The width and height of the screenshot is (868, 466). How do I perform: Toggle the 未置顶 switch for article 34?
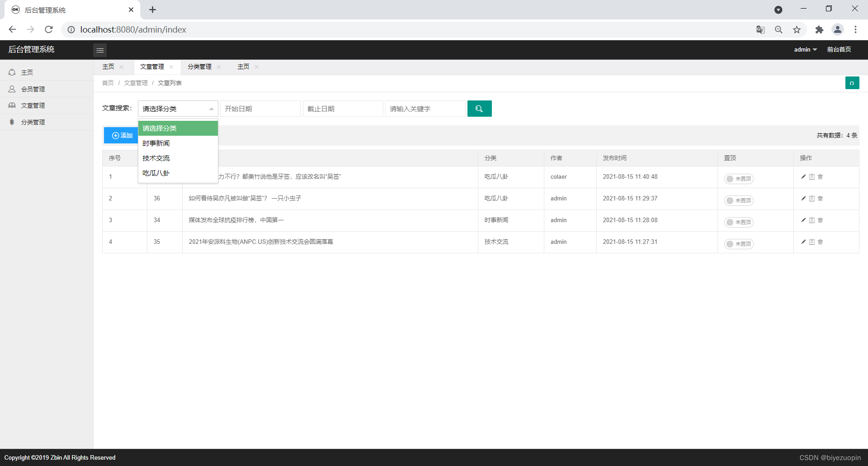click(x=739, y=222)
